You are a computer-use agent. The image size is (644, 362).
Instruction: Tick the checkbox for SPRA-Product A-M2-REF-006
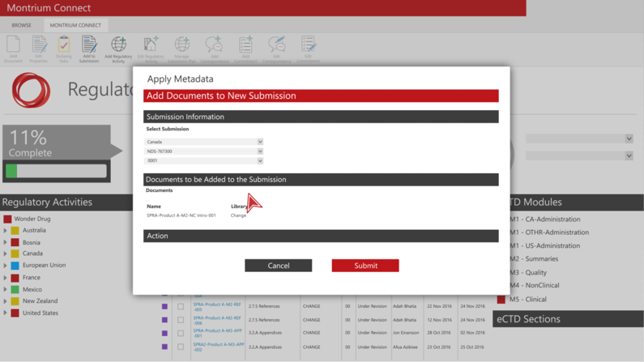pos(181,320)
